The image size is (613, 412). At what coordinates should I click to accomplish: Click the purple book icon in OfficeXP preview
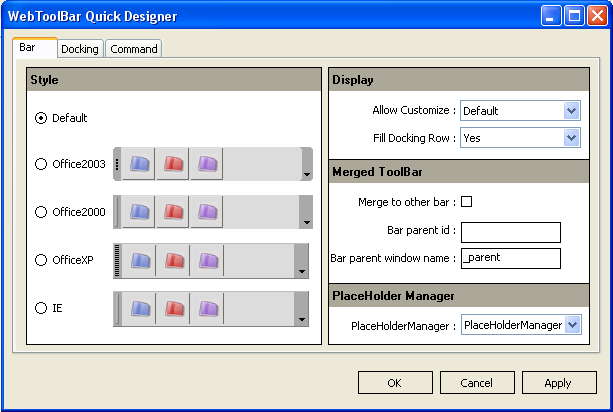click(207, 260)
